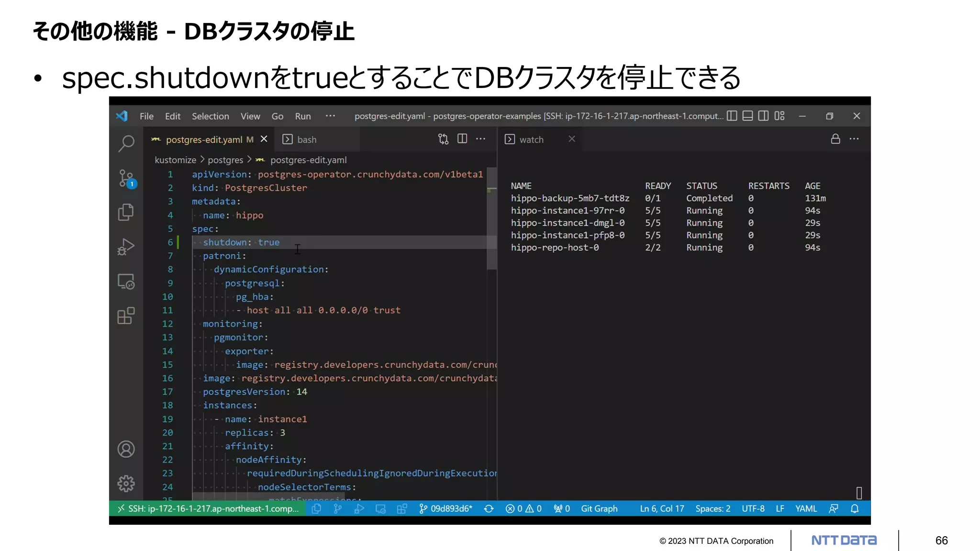The width and height of the screenshot is (980, 551).
Task: Lock the watch editor group
Action: [835, 139]
